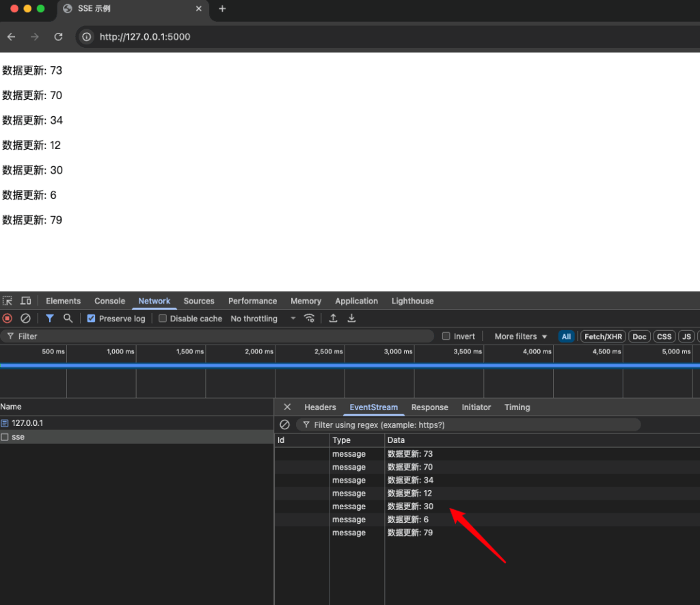Click page text 数据更新: 73

point(32,70)
